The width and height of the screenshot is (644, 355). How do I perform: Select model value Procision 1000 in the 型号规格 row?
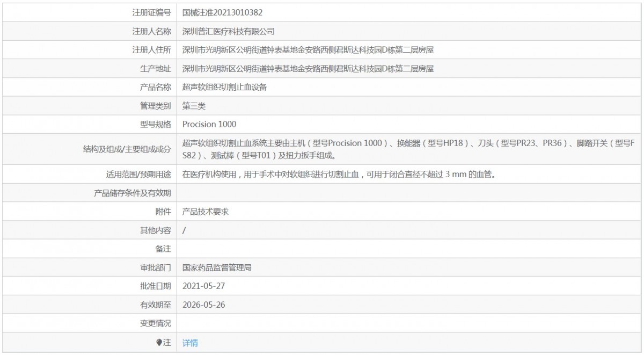(x=209, y=124)
